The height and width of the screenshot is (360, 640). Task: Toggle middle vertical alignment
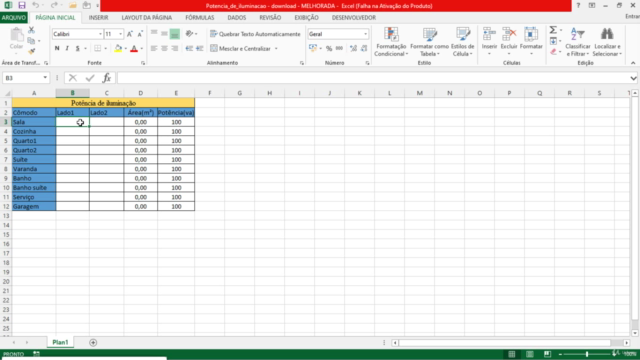[x=164, y=34]
